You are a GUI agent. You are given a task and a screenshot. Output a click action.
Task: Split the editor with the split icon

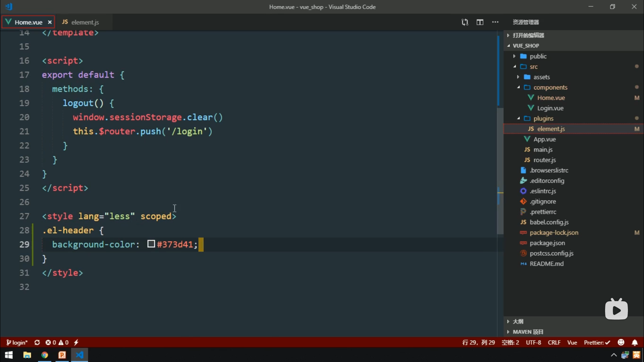pos(480,22)
